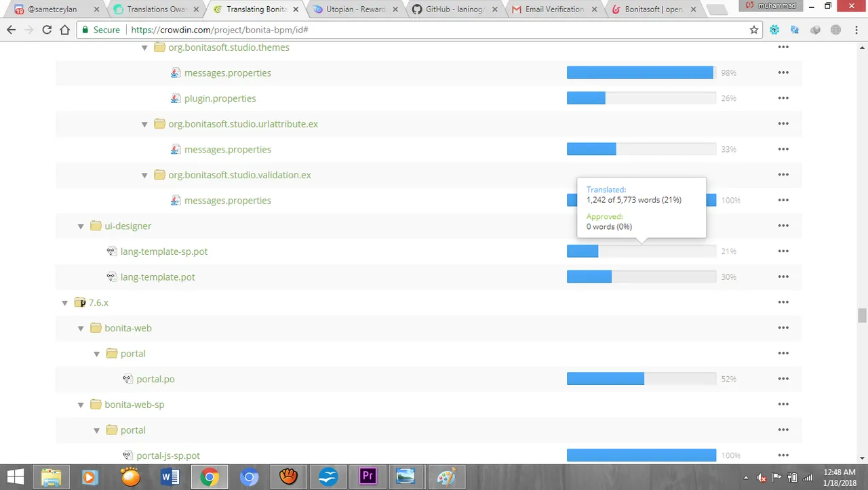
Task: Click the 33% progress percentage label
Action: pos(729,150)
